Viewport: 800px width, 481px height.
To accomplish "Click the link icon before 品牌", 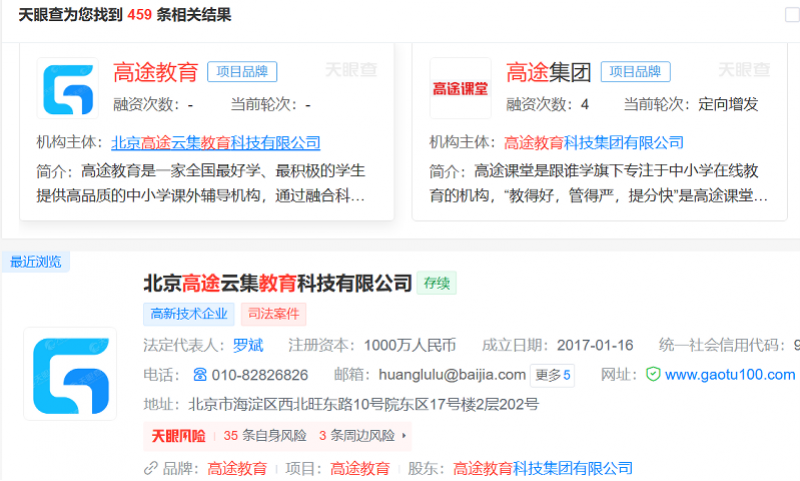I will pyautogui.click(x=151, y=468).
